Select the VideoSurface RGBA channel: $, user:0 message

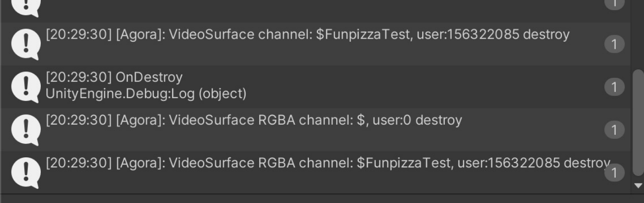(x=254, y=121)
